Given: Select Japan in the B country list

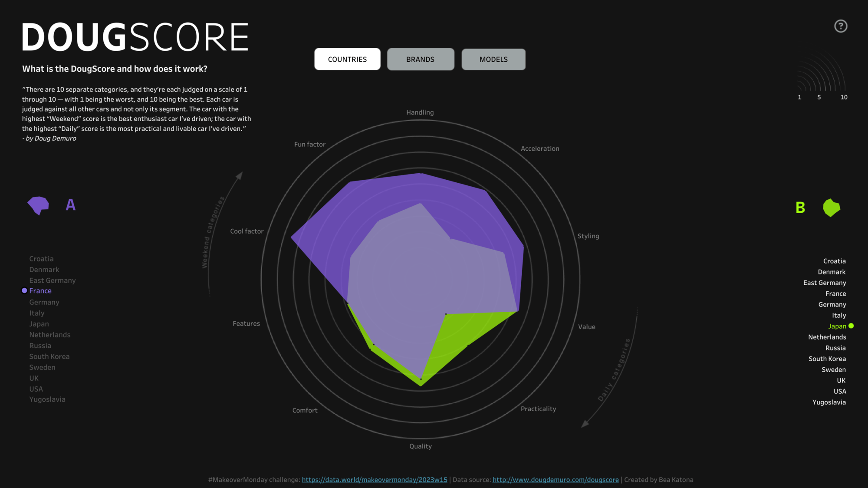Looking at the screenshot, I should (x=837, y=326).
